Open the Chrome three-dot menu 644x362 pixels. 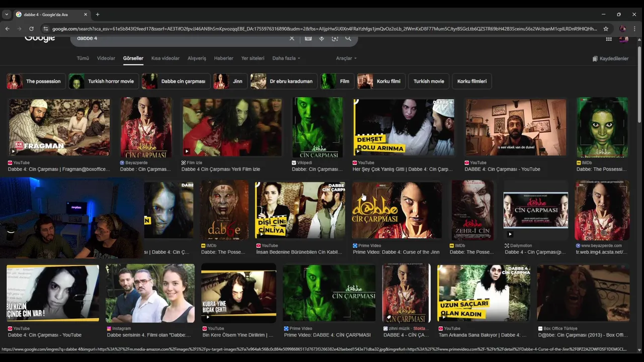pos(635,29)
